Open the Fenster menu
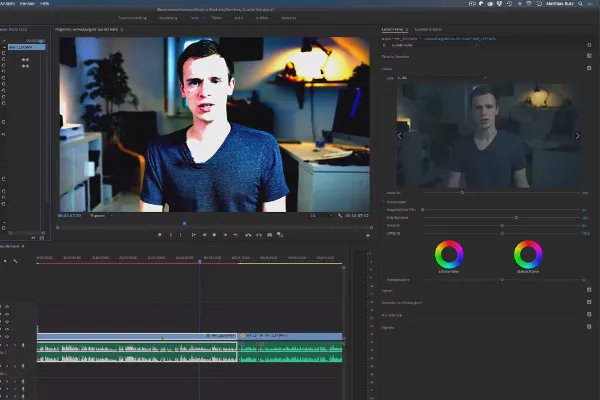Viewport: 600px width, 400px height. tap(27, 3)
